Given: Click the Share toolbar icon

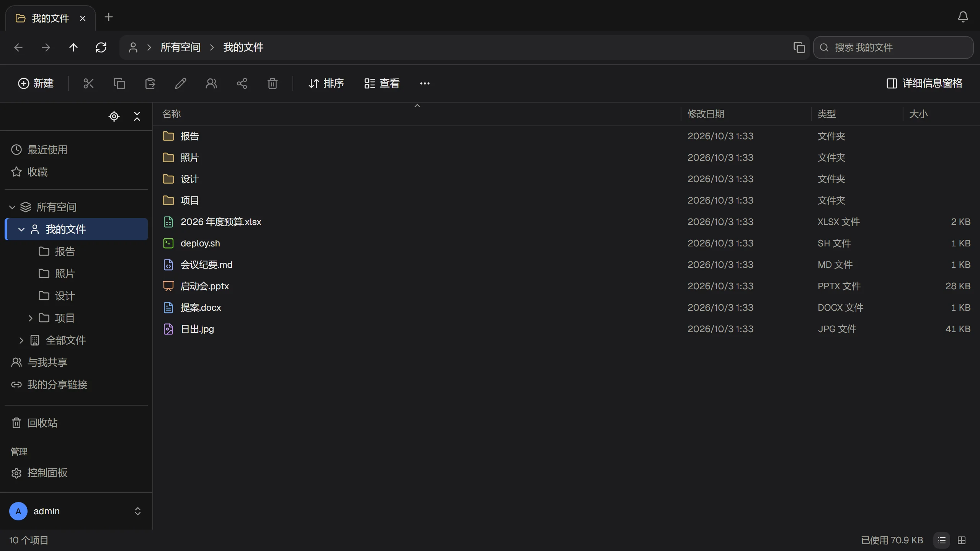Looking at the screenshot, I should tap(242, 83).
